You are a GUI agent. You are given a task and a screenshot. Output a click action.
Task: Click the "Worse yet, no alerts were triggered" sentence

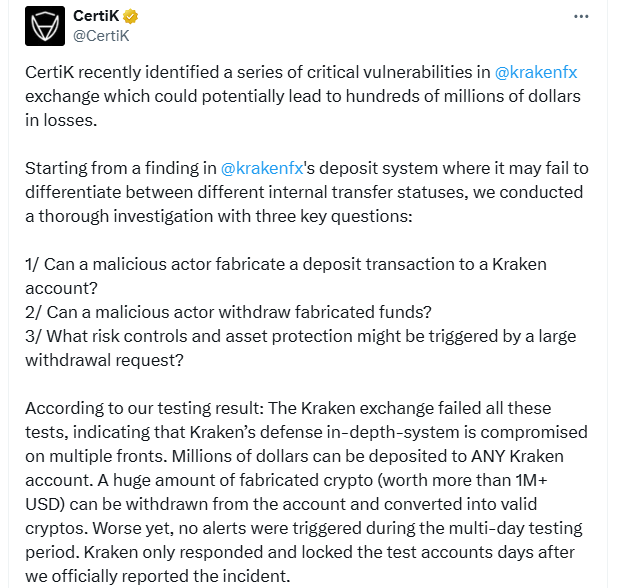click(337, 529)
